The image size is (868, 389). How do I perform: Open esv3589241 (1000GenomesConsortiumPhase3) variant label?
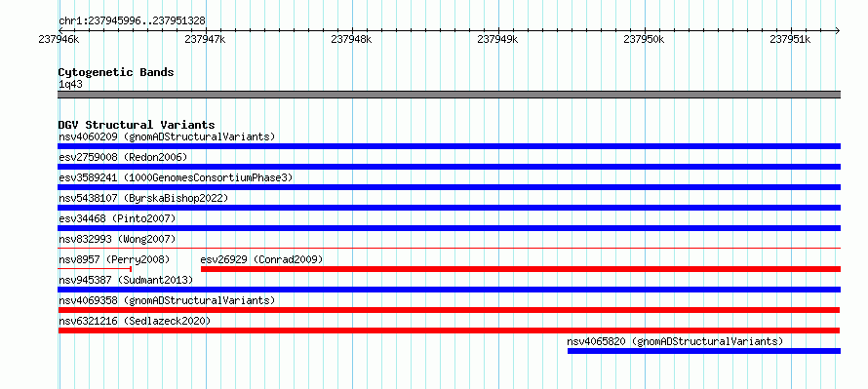pos(176,177)
